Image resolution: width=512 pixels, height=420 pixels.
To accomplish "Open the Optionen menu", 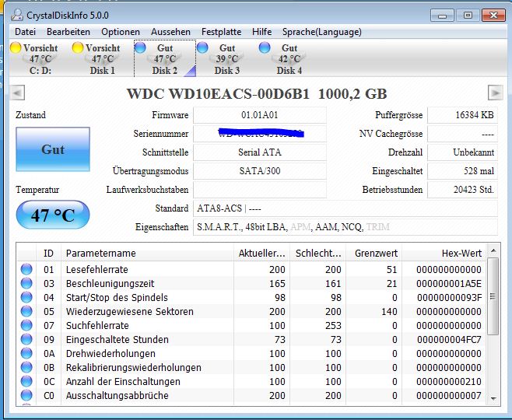I will [x=121, y=32].
